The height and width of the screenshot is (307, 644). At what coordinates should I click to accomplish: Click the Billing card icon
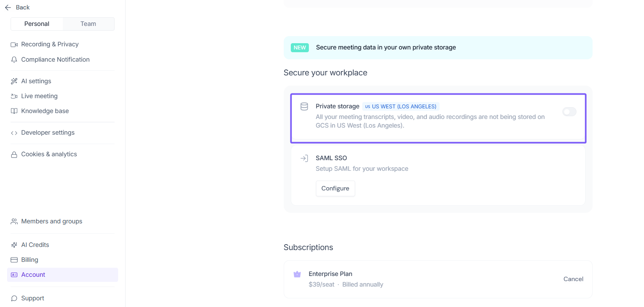[x=14, y=260]
